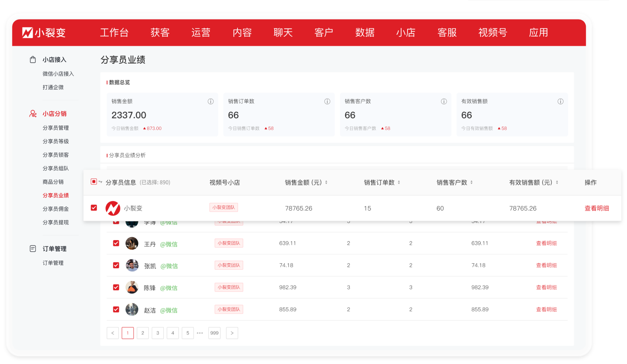Jump to page 5 in pagination
627x364 pixels.
coord(188,333)
